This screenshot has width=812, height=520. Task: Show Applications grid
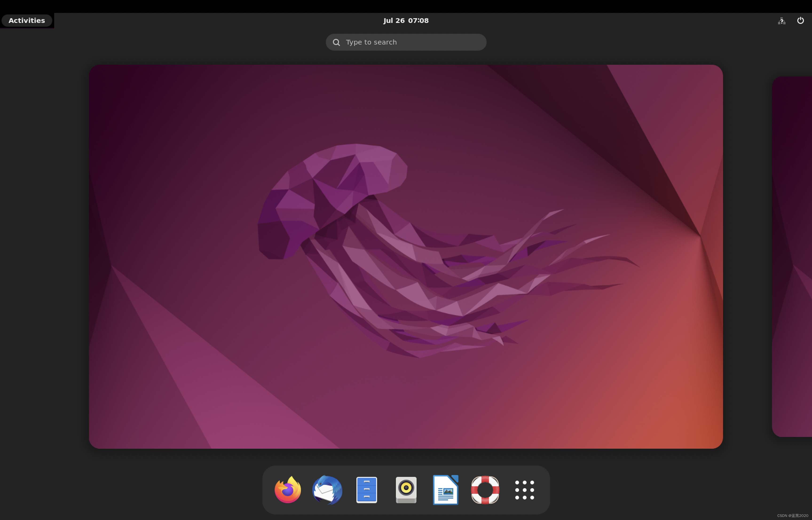(524, 490)
